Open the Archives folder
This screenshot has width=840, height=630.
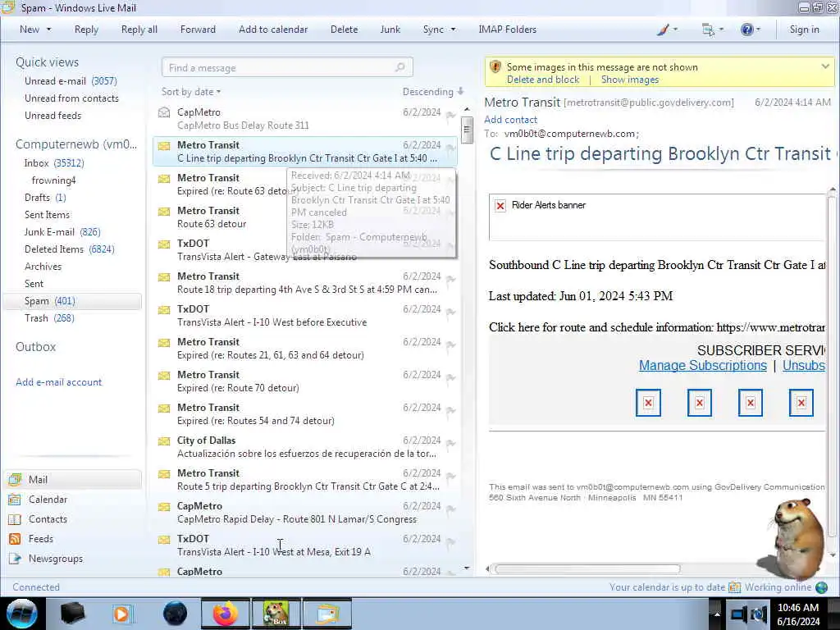[x=43, y=267]
